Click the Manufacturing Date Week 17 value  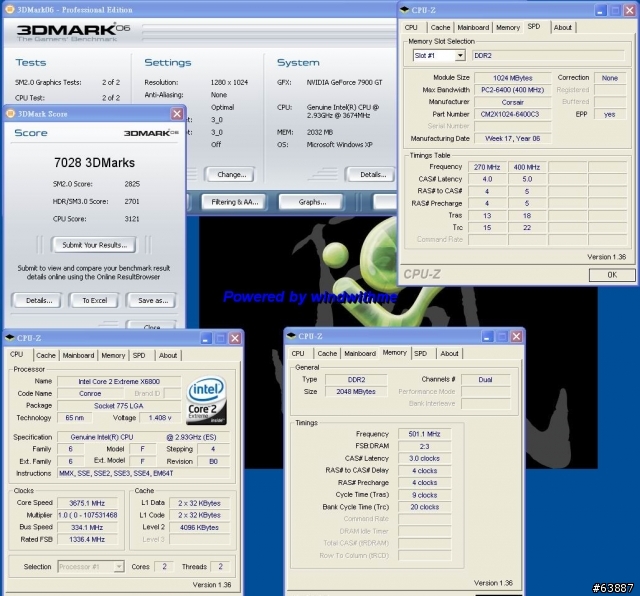point(513,138)
